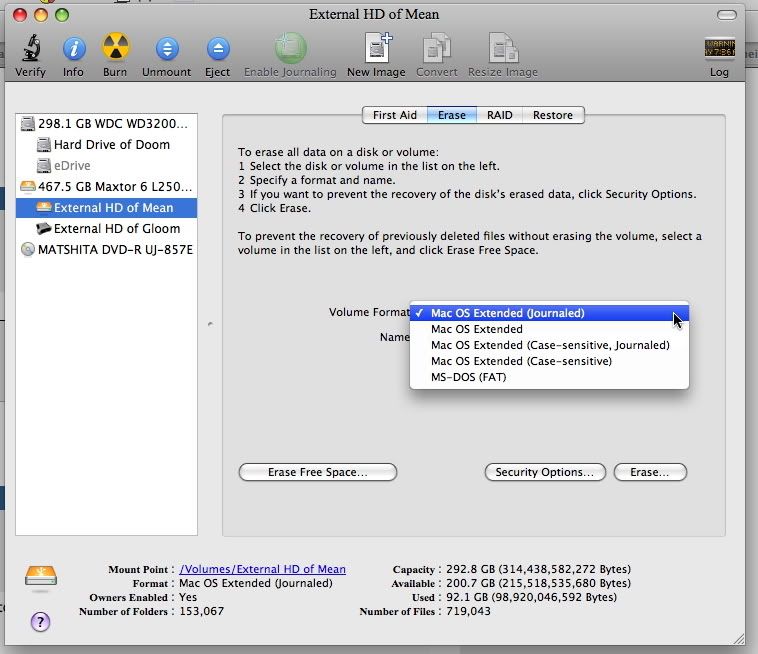The width and height of the screenshot is (758, 654).
Task: Select the MATSHITA DVD-R UJ-857E drive
Action: click(x=106, y=249)
